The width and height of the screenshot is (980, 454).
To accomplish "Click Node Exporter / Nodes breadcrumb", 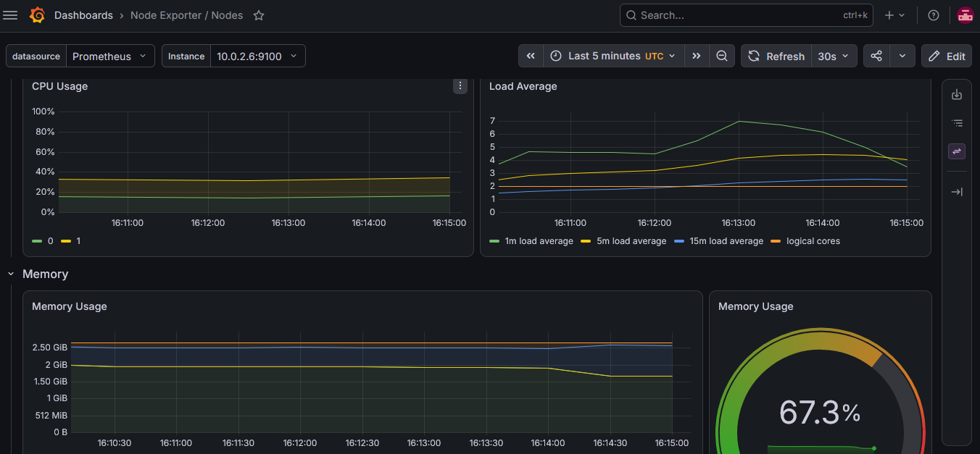I will point(186,15).
